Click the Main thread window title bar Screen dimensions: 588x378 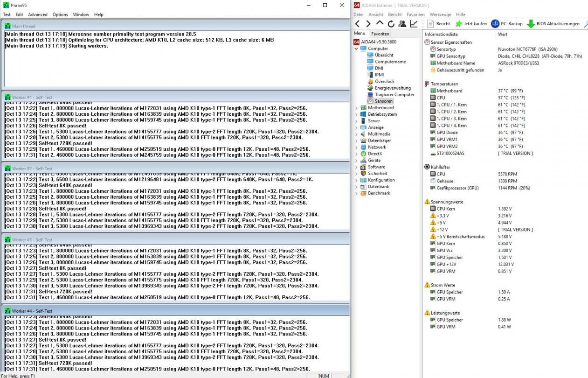[176, 26]
